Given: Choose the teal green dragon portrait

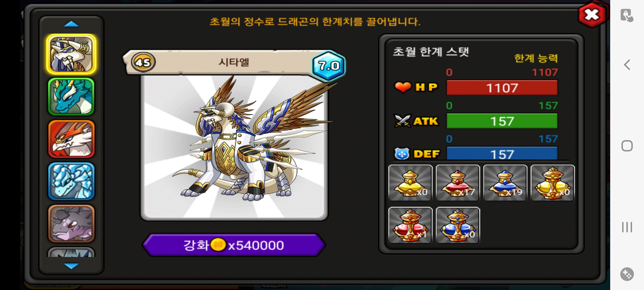Looking at the screenshot, I should point(71,97).
